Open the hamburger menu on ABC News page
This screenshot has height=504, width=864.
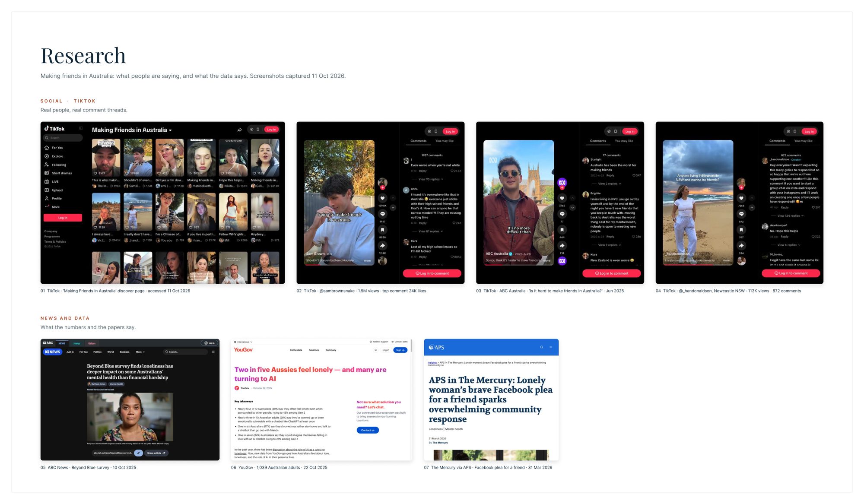pyautogui.click(x=213, y=352)
